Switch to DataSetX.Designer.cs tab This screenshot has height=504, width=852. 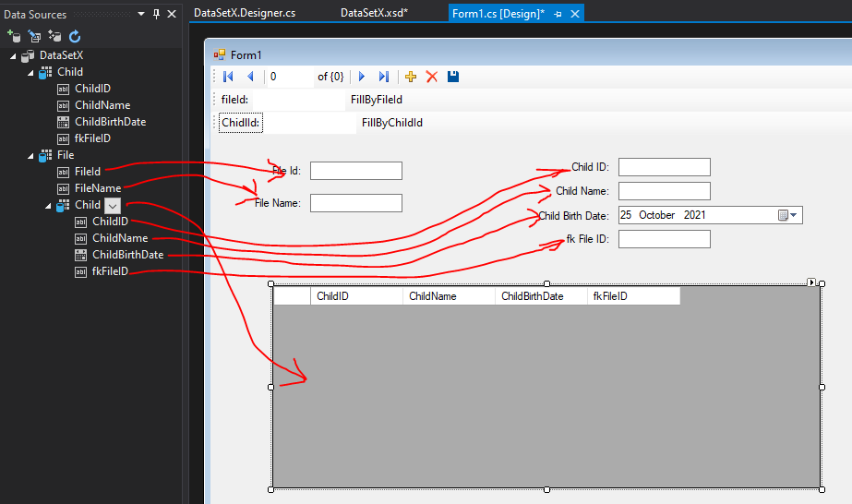(245, 13)
